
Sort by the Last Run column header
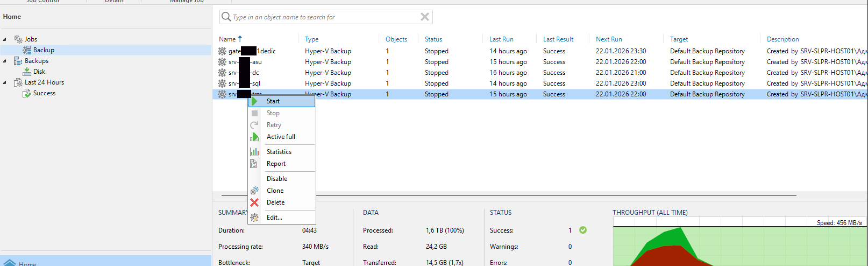[x=501, y=39]
